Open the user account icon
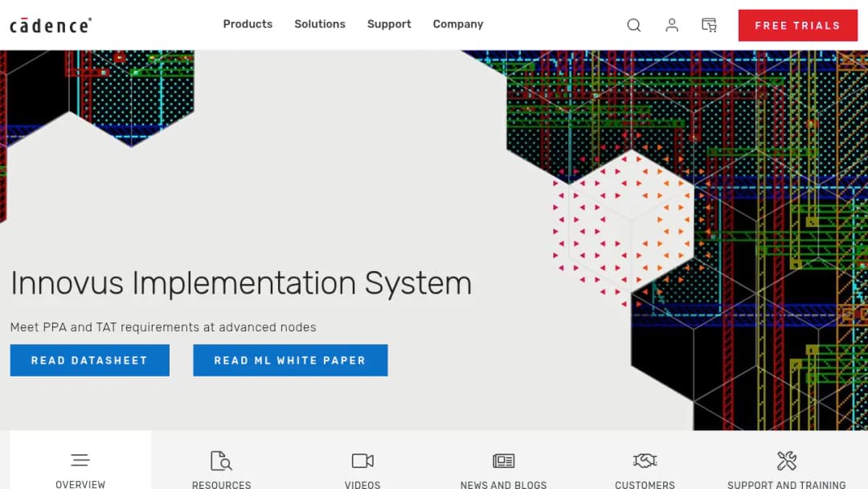The width and height of the screenshot is (868, 489). click(671, 25)
